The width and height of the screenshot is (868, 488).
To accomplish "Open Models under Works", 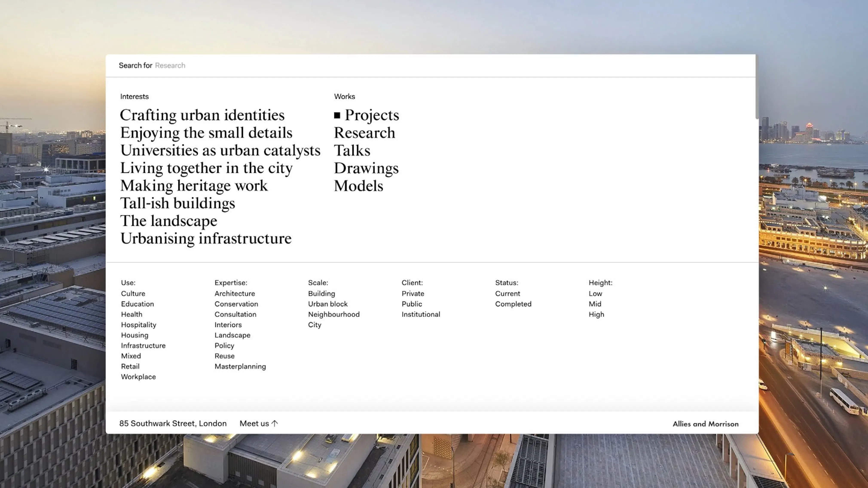I will [x=359, y=186].
